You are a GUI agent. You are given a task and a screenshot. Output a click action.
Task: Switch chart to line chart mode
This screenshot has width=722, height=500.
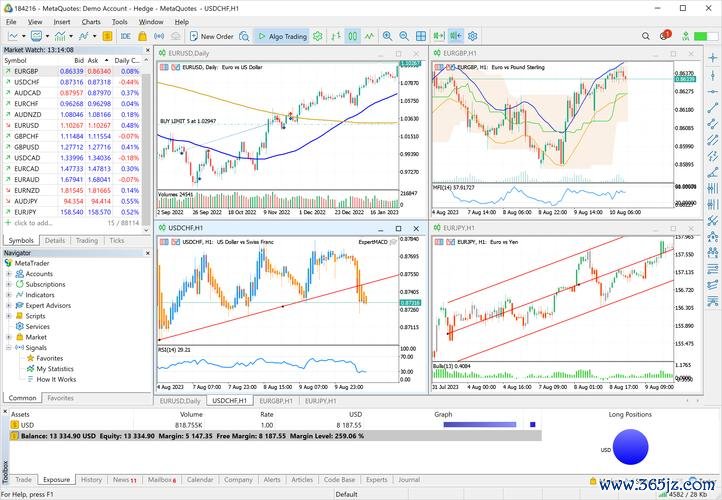pos(369,36)
